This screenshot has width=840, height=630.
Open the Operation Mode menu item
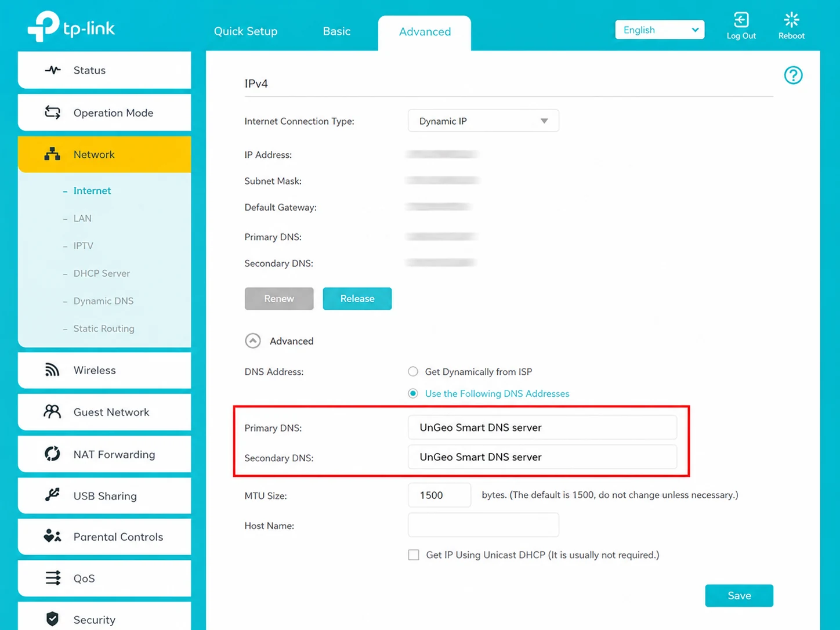click(104, 113)
